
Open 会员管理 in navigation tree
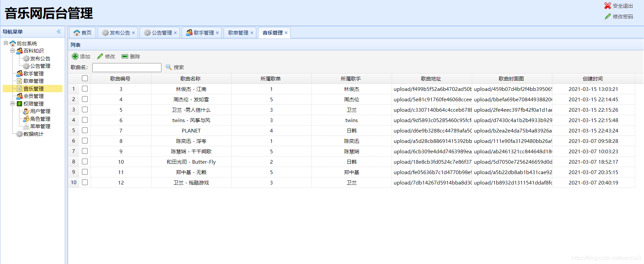(34, 96)
